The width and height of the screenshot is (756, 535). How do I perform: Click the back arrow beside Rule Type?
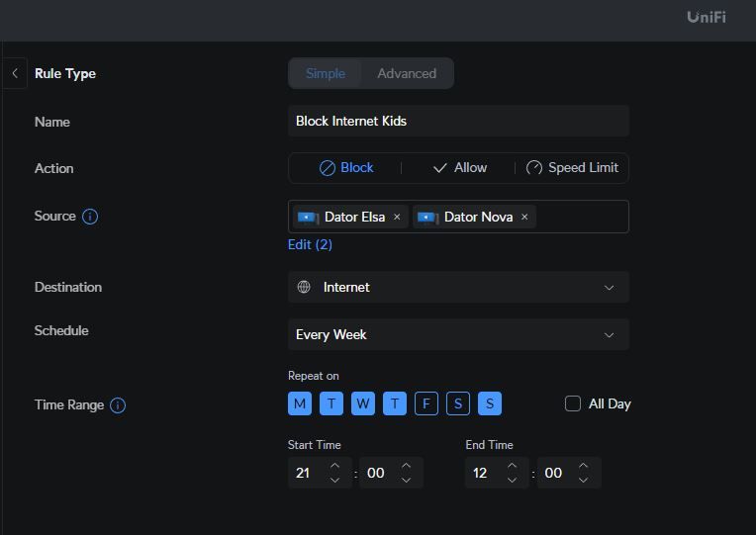pyautogui.click(x=15, y=73)
